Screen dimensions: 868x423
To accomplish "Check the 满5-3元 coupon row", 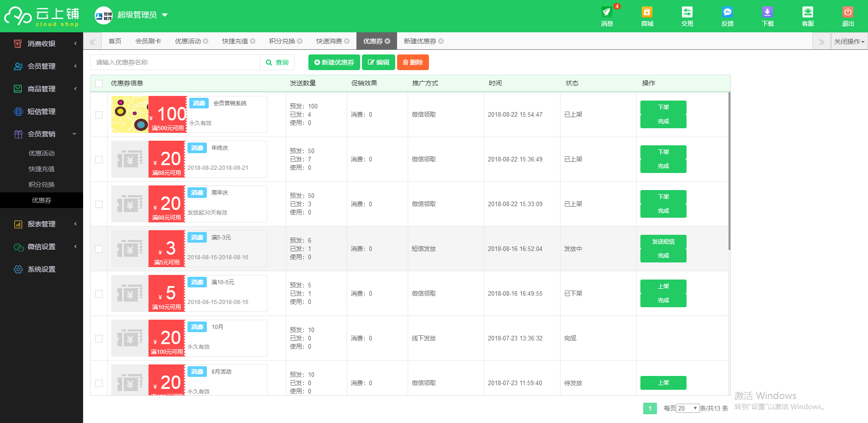I will click(x=99, y=249).
